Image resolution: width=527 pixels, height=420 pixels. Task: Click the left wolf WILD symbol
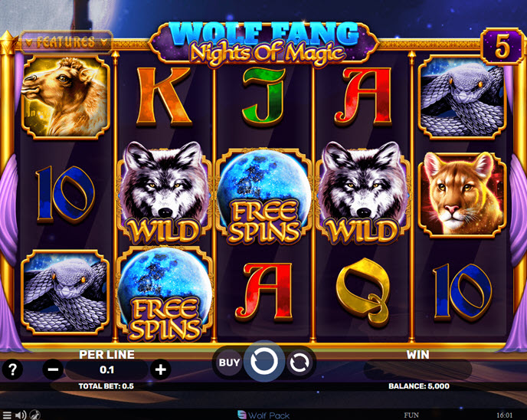(x=165, y=192)
